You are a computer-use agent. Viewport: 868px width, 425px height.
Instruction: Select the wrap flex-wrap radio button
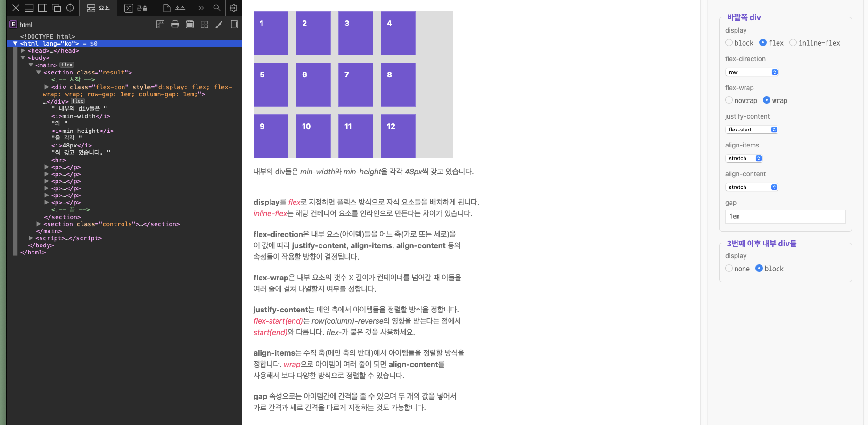(767, 100)
